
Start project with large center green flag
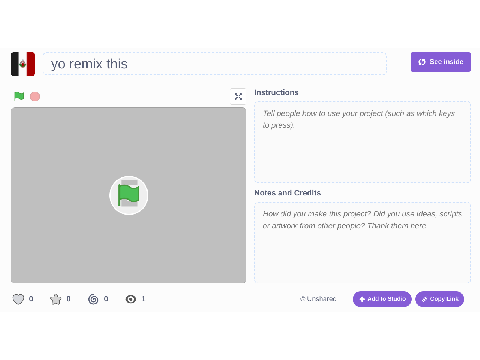pyautogui.click(x=129, y=195)
